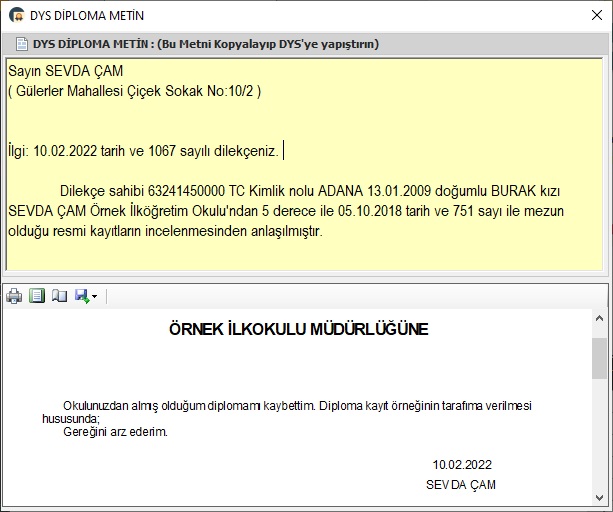The height and width of the screenshot is (512, 613).
Task: Click the preview scrollbar down arrow
Action: tap(599, 497)
